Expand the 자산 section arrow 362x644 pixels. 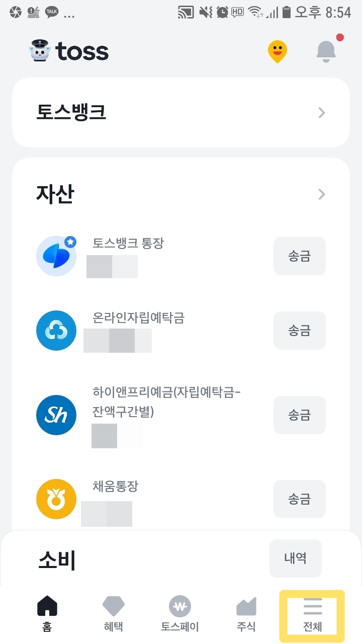322,194
